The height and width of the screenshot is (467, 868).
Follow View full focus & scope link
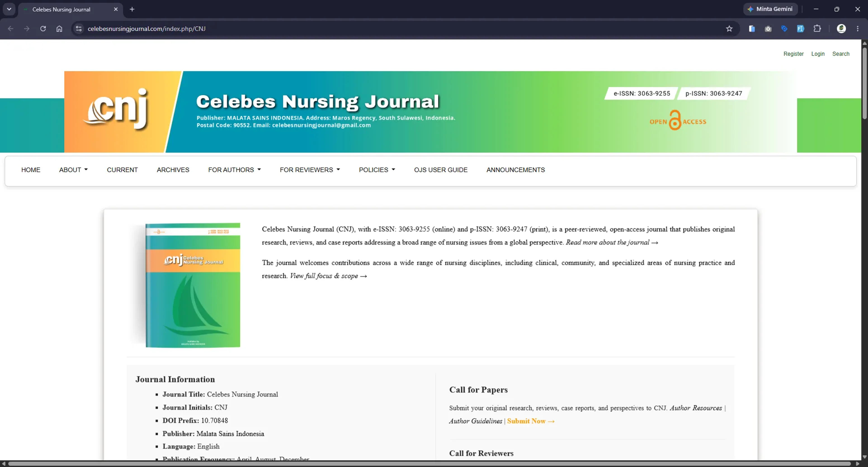[x=328, y=276]
